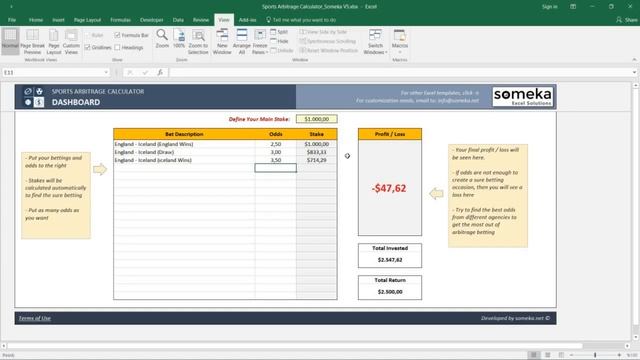Zoom out with status bar minus
Viewport: 640px width, 360px height.
(x=571, y=355)
